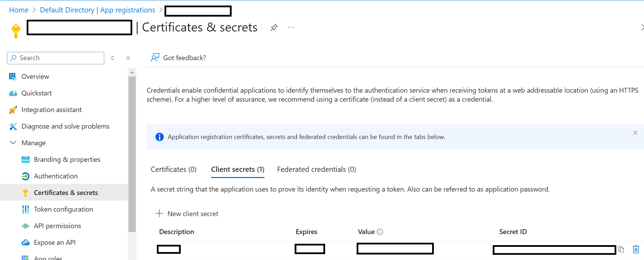Collapse the Manage section

pyautogui.click(x=13, y=142)
